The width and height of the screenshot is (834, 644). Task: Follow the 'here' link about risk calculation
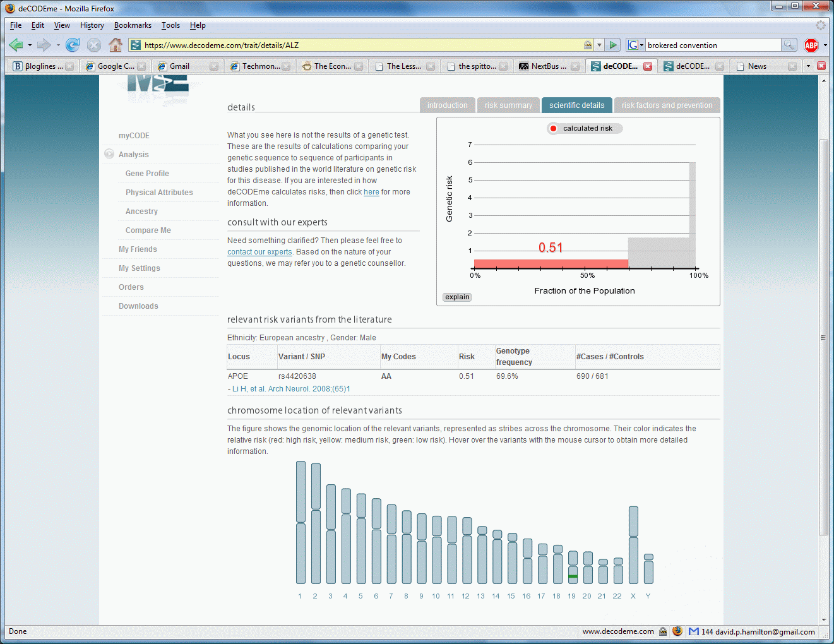click(371, 192)
